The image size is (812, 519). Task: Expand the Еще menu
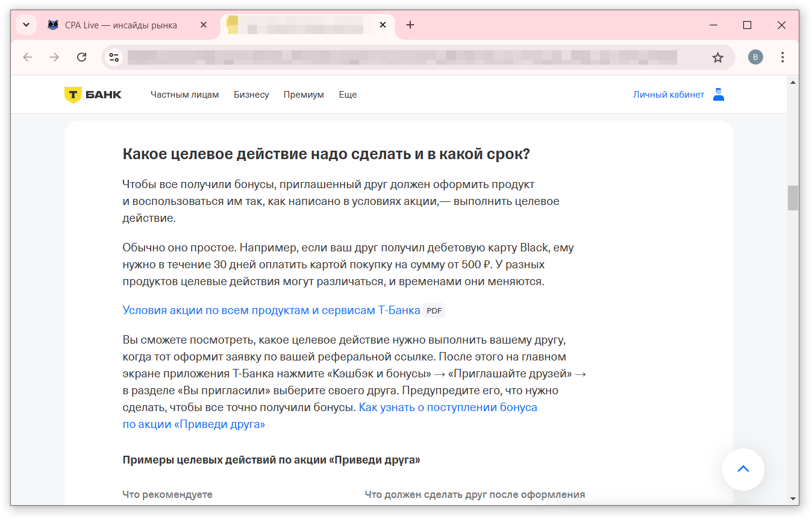pyautogui.click(x=348, y=95)
